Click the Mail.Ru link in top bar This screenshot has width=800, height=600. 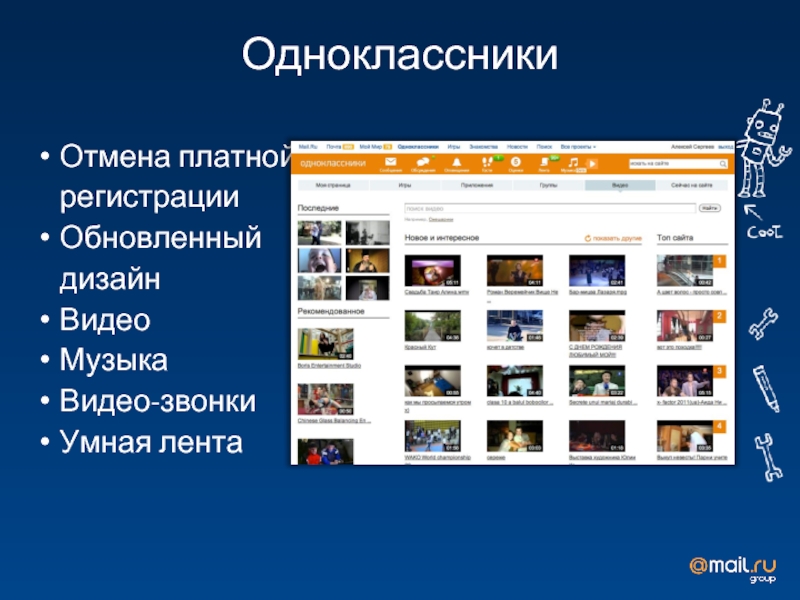coord(308,147)
